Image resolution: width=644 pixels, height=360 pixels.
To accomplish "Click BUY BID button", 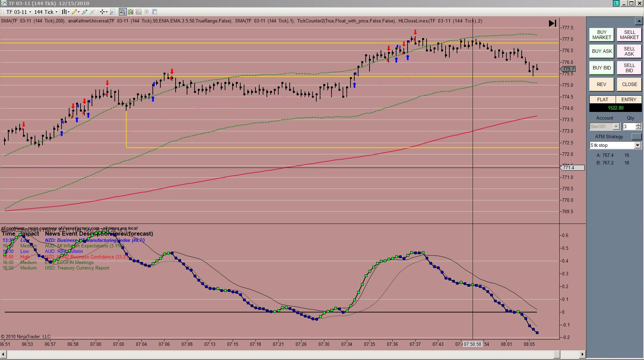I will coord(601,68).
